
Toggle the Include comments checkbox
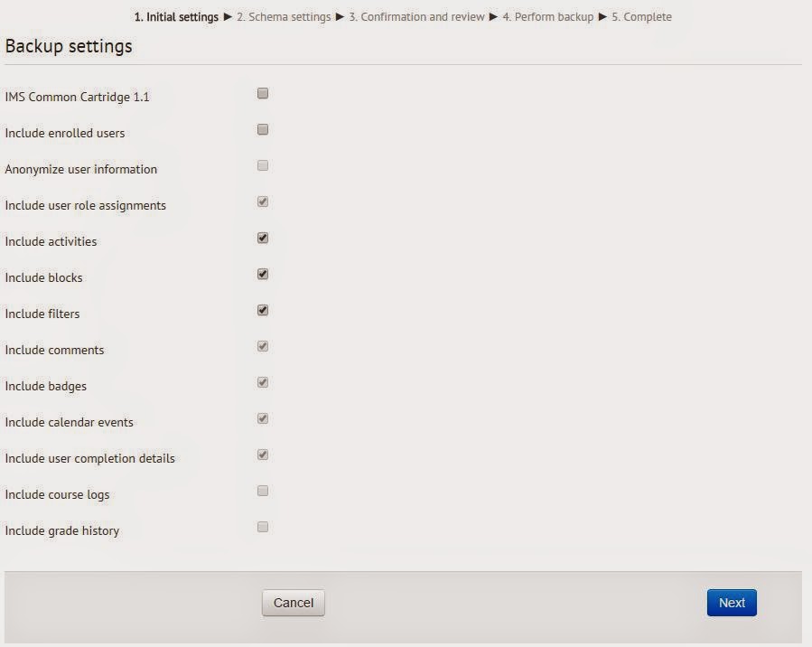[262, 346]
